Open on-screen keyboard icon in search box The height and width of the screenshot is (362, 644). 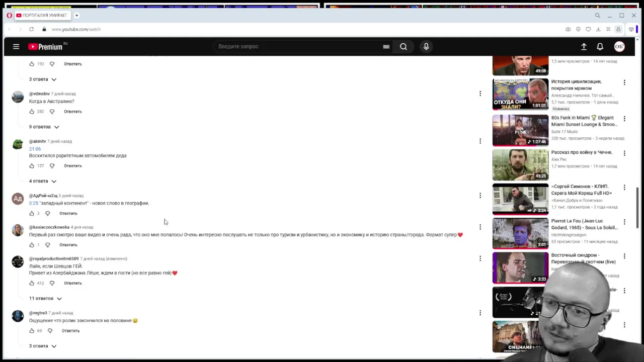pos(386,47)
